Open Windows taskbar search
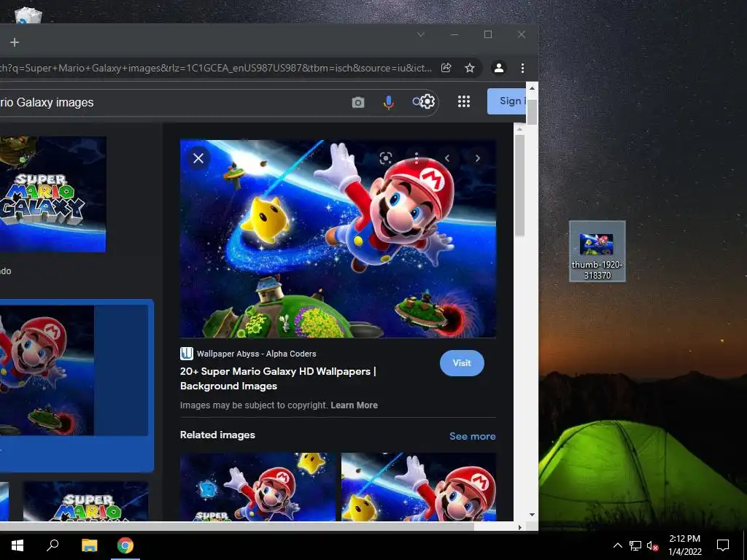Screen dimensions: 747x560 coord(53,545)
